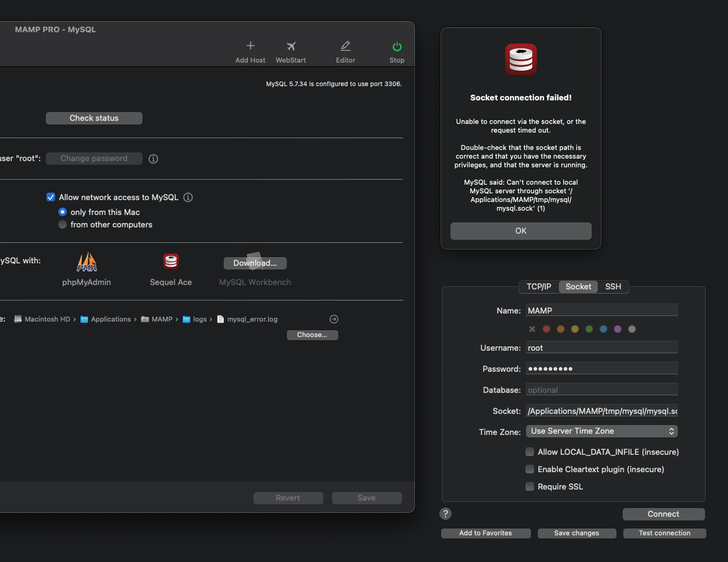Click Connect button
The image size is (728, 562).
pyautogui.click(x=664, y=514)
